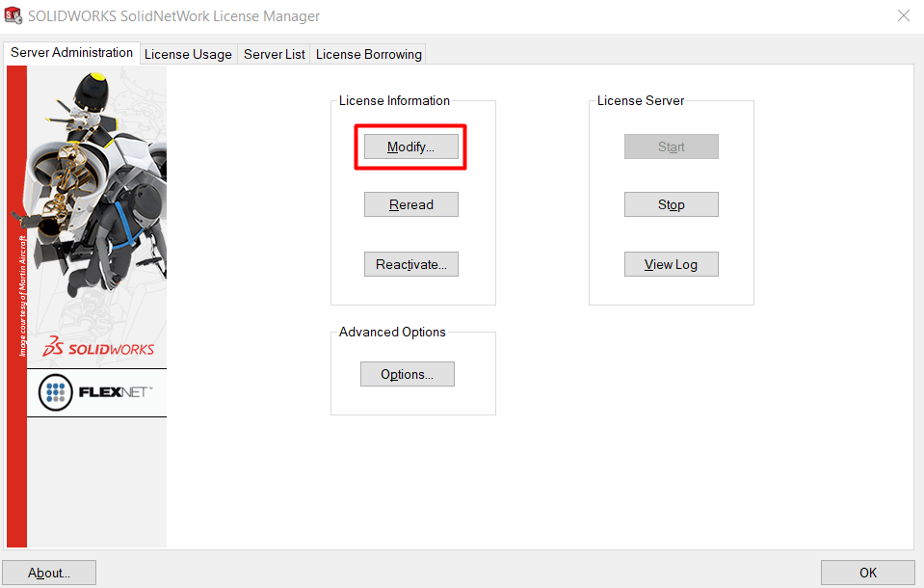Confirm with the OK button
The height and width of the screenshot is (588, 924).
tap(868, 573)
